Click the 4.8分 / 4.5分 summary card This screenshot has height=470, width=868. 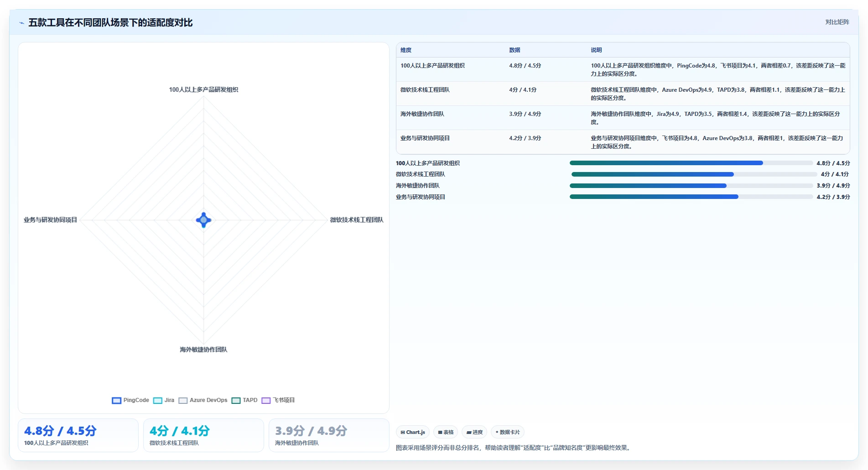(x=78, y=435)
